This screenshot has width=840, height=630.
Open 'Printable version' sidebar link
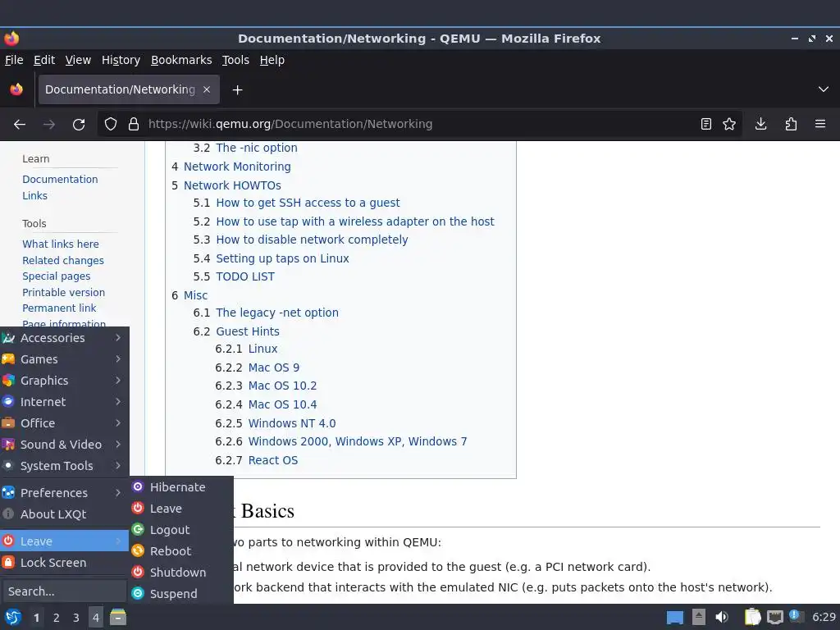[x=64, y=293]
